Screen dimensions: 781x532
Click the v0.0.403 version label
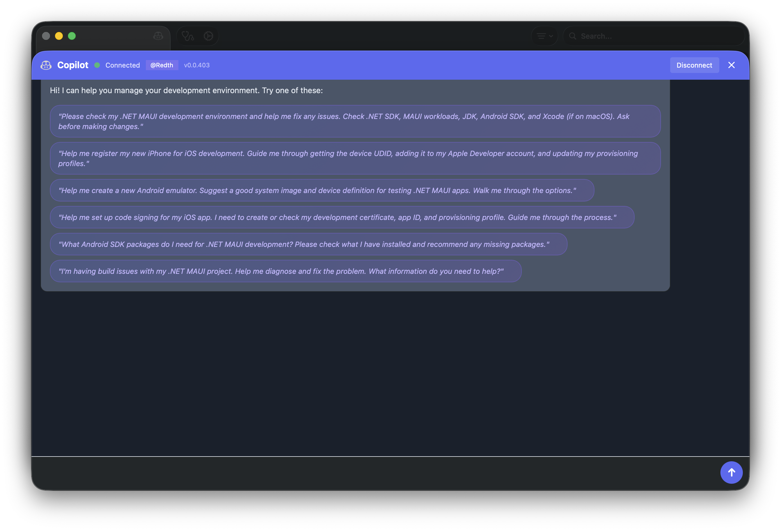tap(197, 65)
